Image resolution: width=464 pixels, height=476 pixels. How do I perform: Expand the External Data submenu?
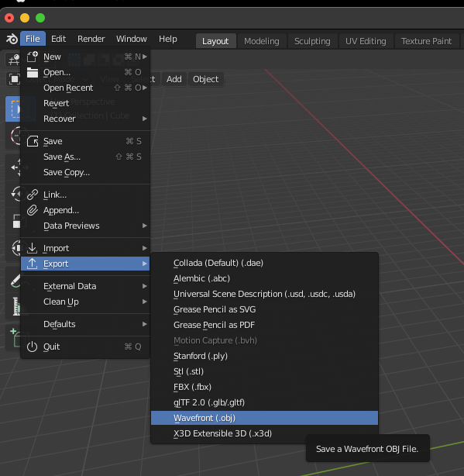[x=85, y=286]
